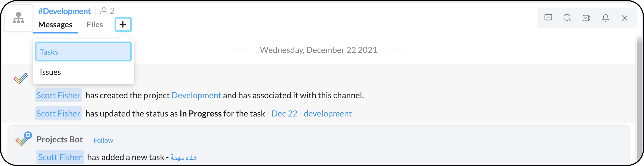644x166 pixels.
Task: Switch to the Files tab
Action: (x=95, y=25)
